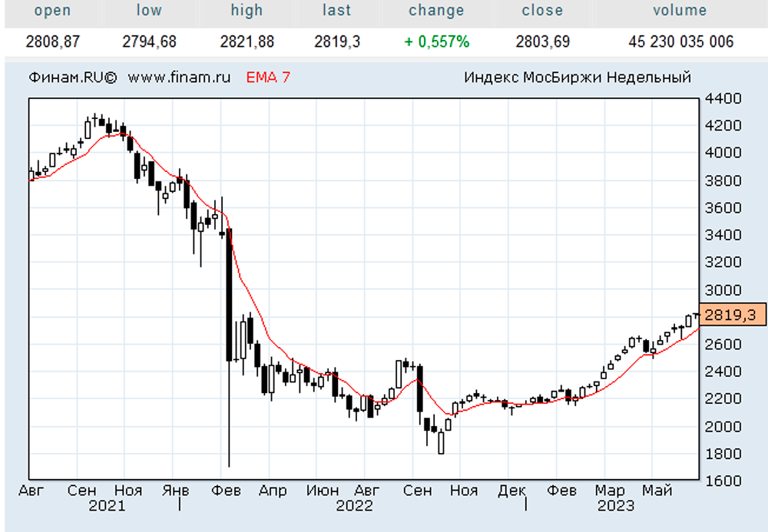Click the volume value 45 230 035 006
Image resolution: width=768 pixels, height=532 pixels.
680,41
